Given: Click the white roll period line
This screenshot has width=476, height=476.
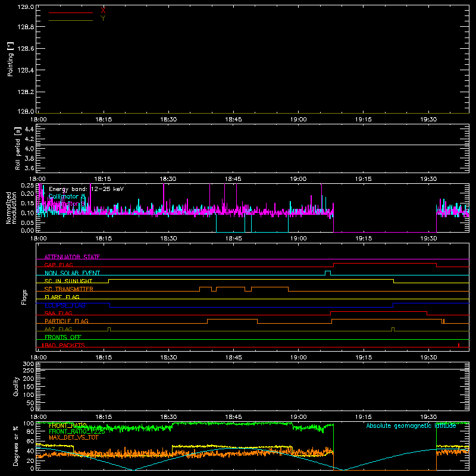Looking at the screenshot, I should tap(252, 145).
